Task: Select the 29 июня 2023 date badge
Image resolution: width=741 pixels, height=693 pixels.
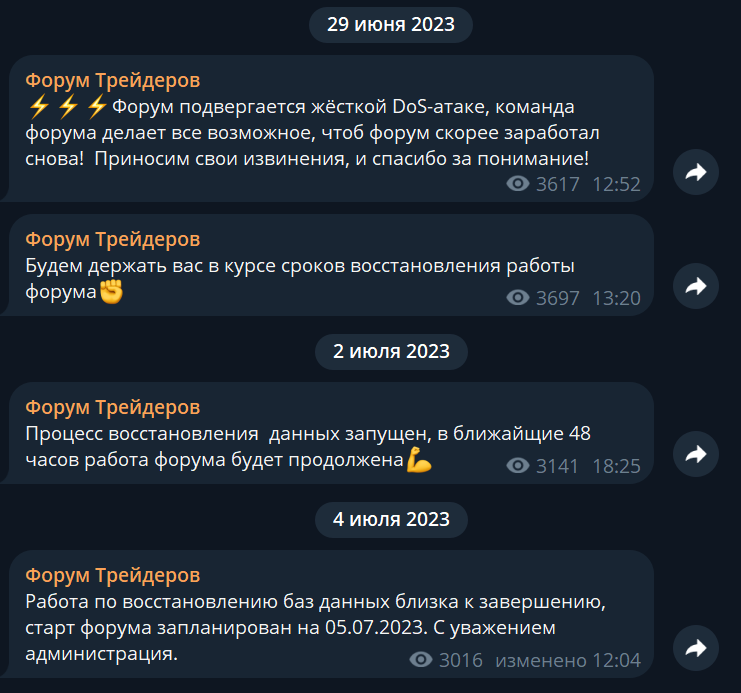Action: point(391,25)
